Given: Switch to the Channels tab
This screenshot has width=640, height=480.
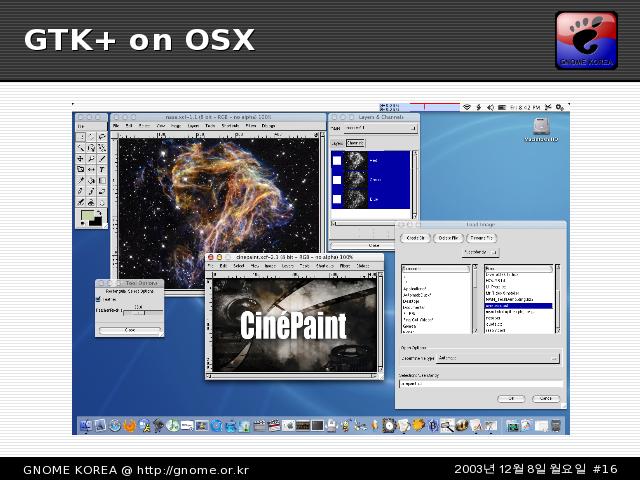Looking at the screenshot, I should pyautogui.click(x=355, y=143).
